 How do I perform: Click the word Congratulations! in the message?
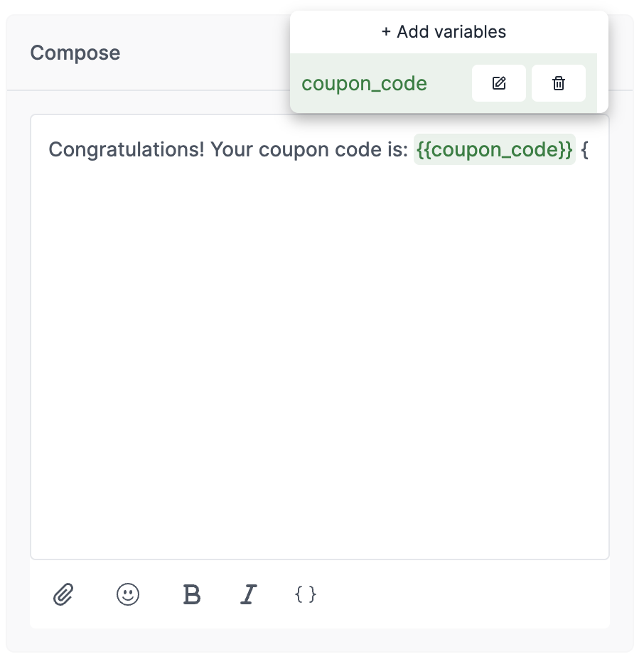click(127, 149)
